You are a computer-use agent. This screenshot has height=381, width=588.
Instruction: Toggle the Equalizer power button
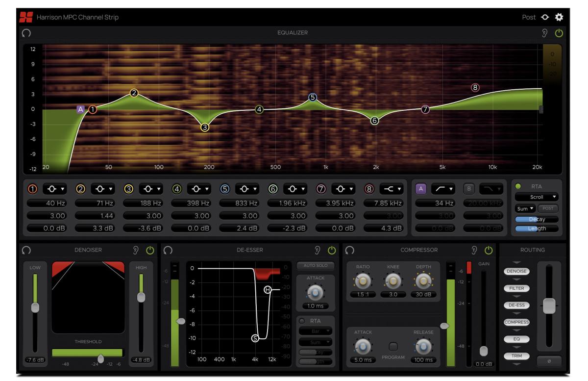pyautogui.click(x=559, y=32)
